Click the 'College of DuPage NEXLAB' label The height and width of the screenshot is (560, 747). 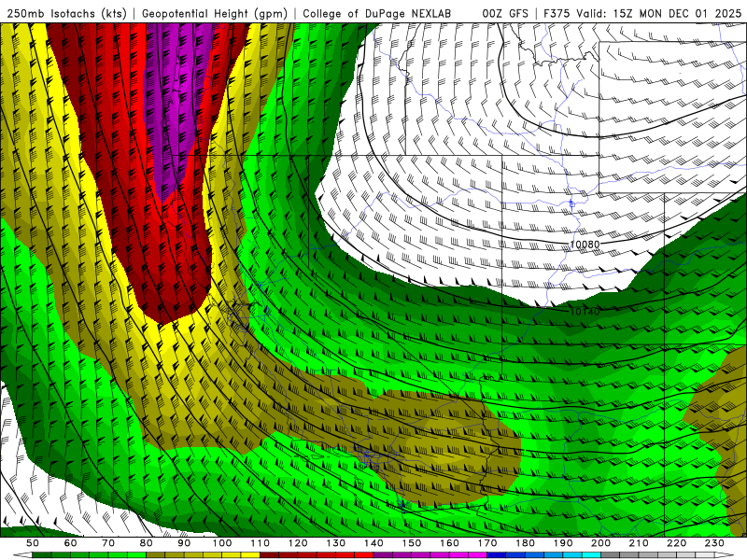click(377, 13)
